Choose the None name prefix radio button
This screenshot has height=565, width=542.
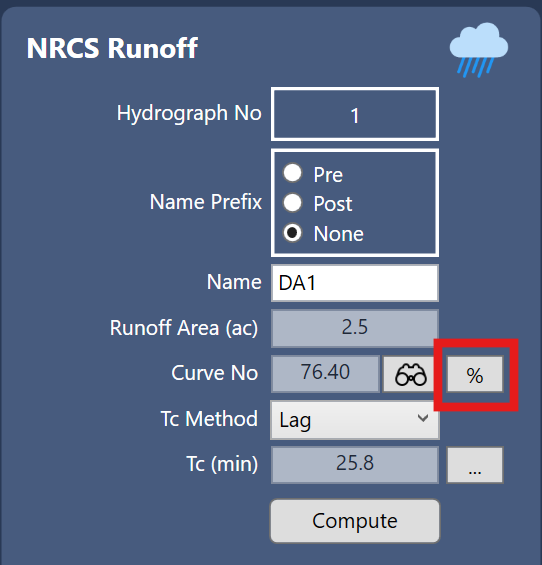click(x=292, y=233)
